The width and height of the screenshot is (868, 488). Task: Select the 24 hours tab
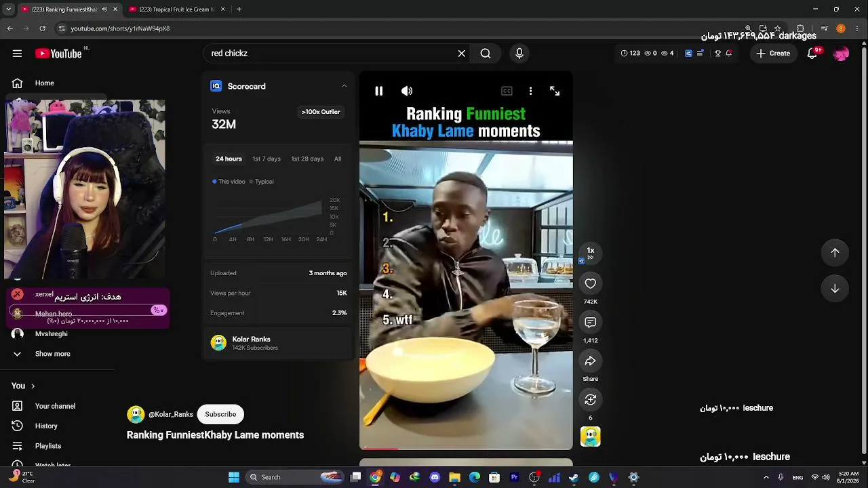coord(229,159)
